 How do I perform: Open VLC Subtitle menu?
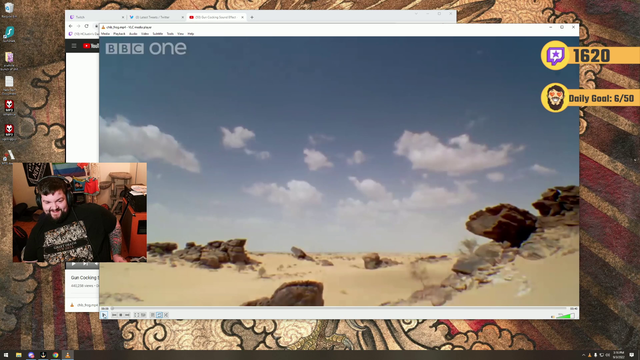tap(158, 33)
